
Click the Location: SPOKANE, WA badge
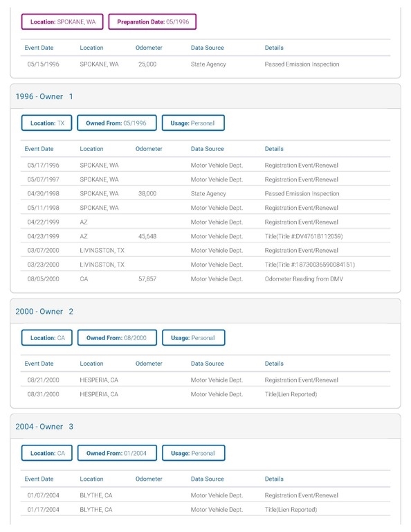coord(62,21)
